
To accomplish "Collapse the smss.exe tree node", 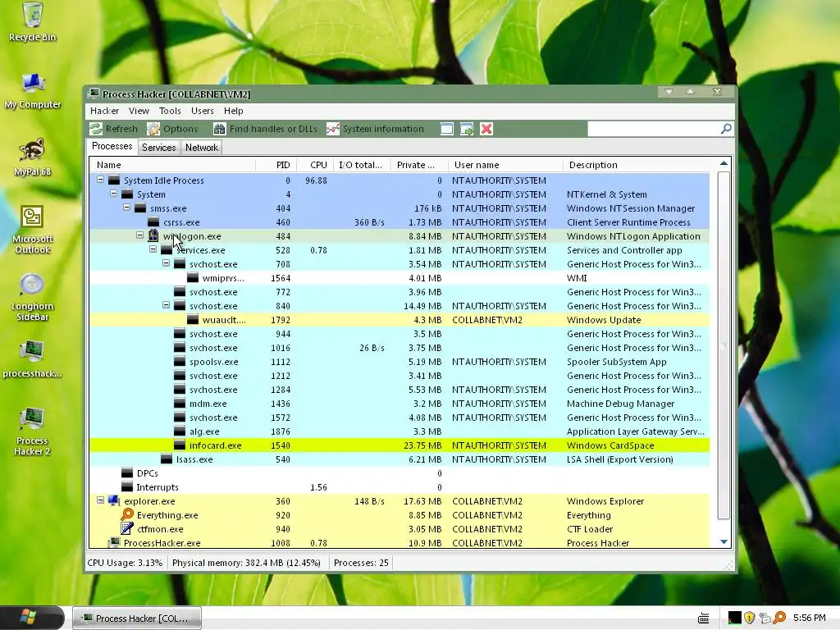I will pos(127,208).
